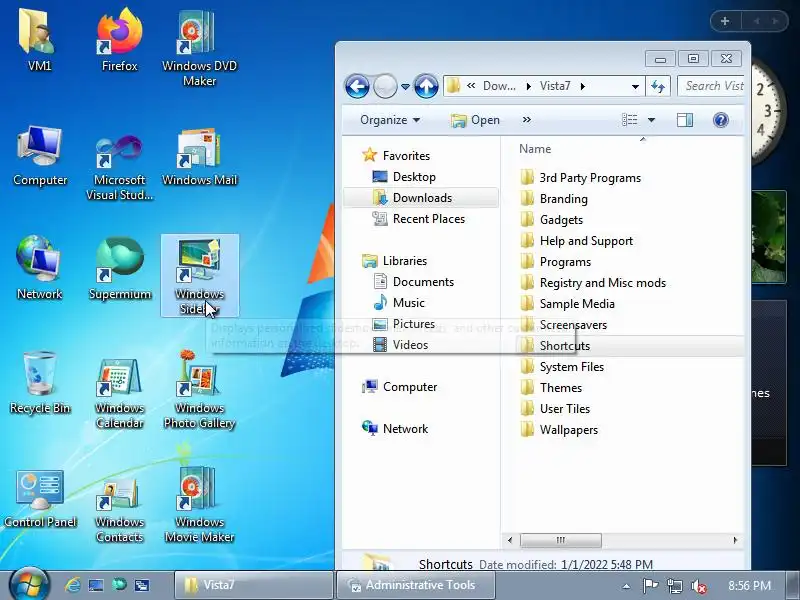Image resolution: width=800 pixels, height=600 pixels.
Task: Select Downloads in navigation pane
Action: point(421,198)
